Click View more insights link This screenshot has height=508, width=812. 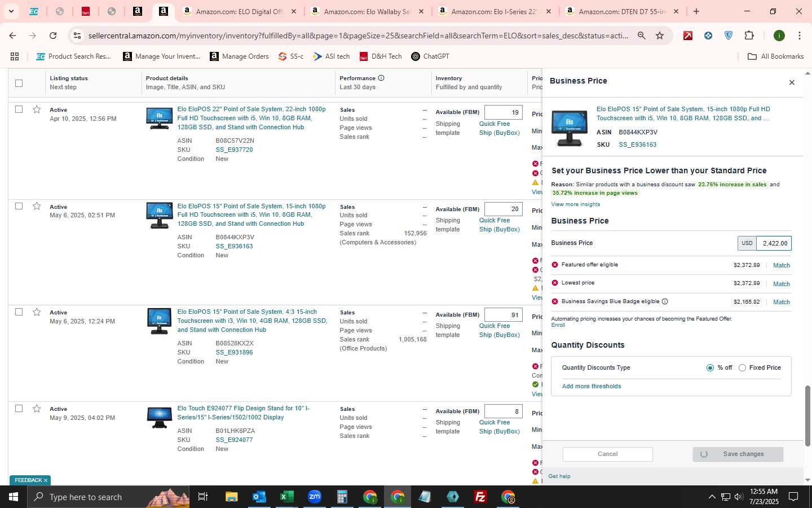[575, 204]
